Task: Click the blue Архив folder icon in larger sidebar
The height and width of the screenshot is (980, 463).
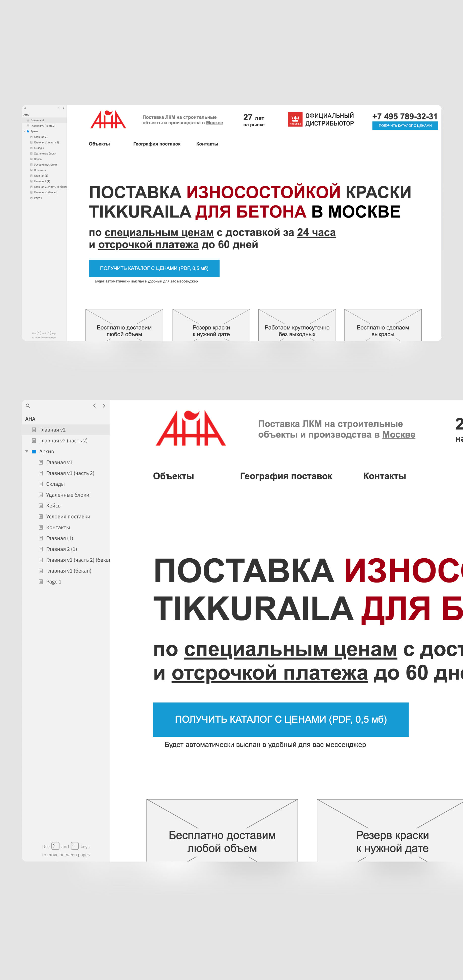Action: [34, 452]
